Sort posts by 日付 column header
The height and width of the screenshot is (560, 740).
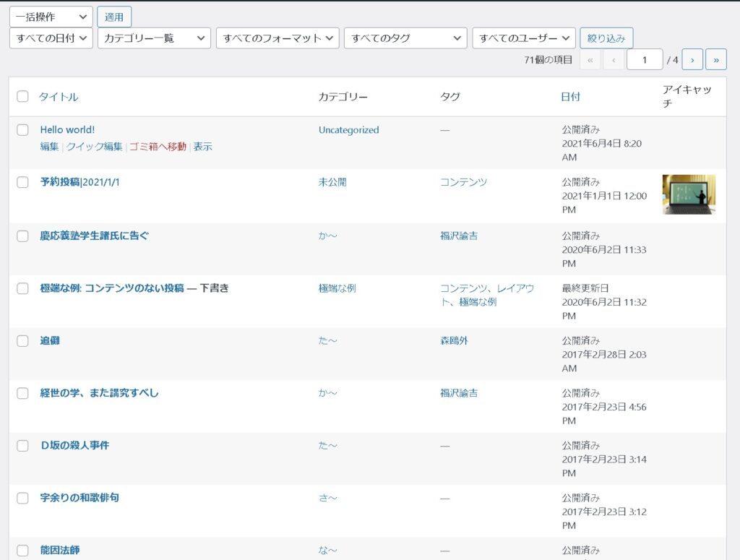pyautogui.click(x=570, y=97)
